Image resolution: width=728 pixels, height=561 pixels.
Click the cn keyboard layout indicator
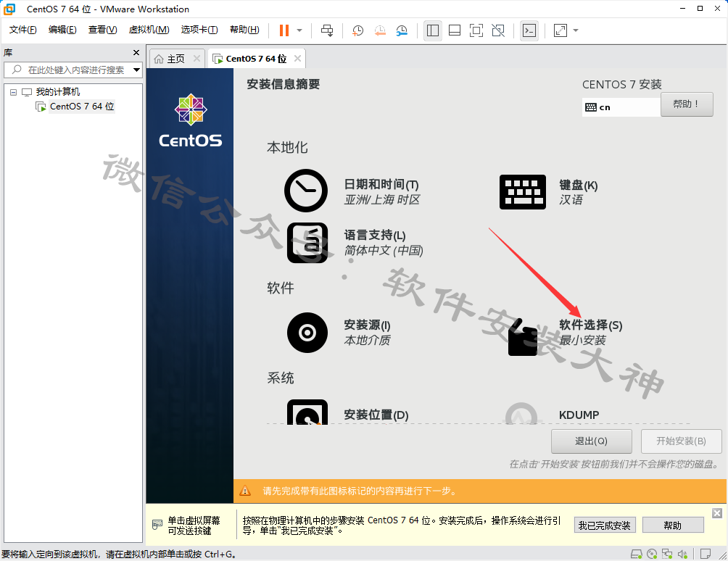click(621, 107)
